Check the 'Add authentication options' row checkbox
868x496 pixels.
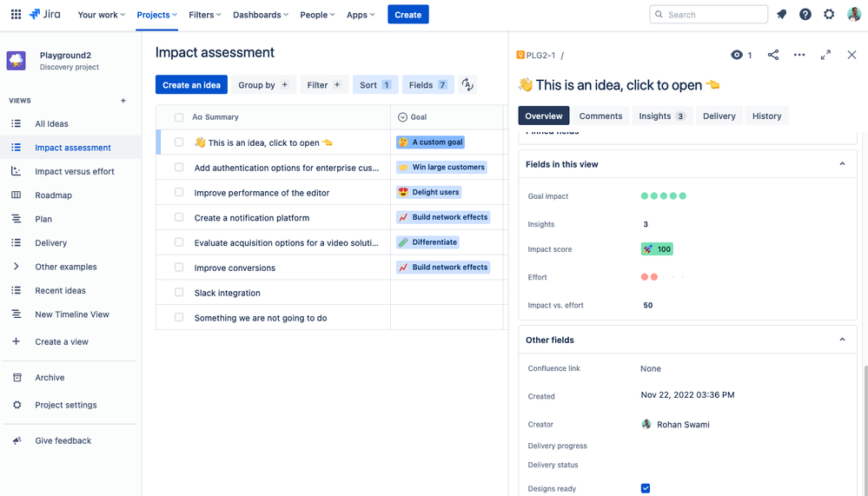pos(179,167)
